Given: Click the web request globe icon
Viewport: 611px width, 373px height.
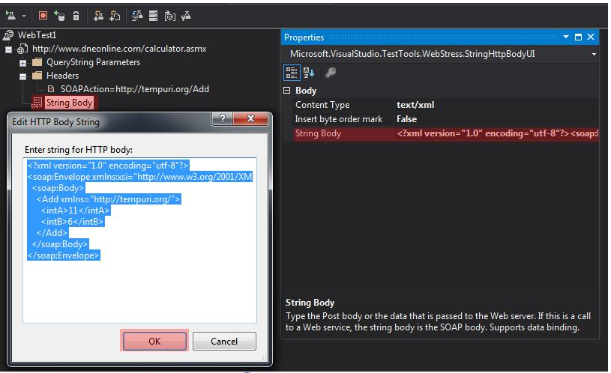Looking at the screenshot, I should (22, 49).
